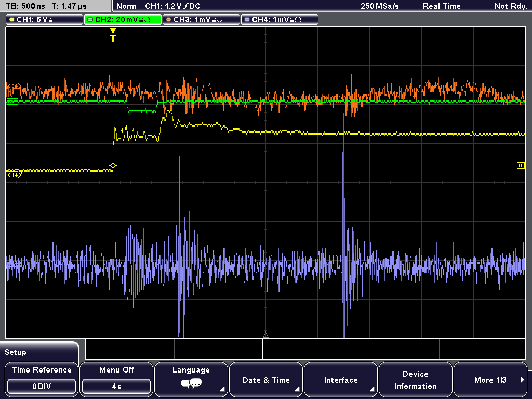The image size is (532, 399).
Task: Open the Menu Off setting
Action: pos(116,379)
